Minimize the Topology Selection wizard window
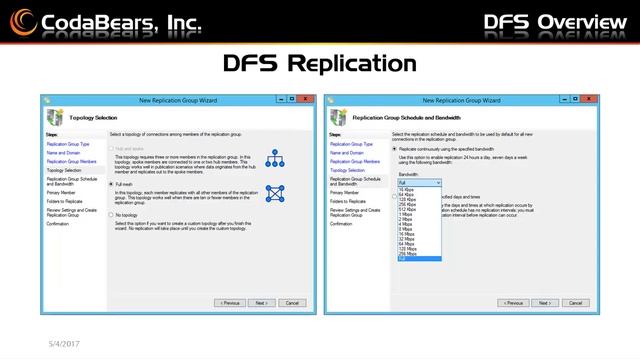The image size is (640, 360). click(x=281, y=99)
